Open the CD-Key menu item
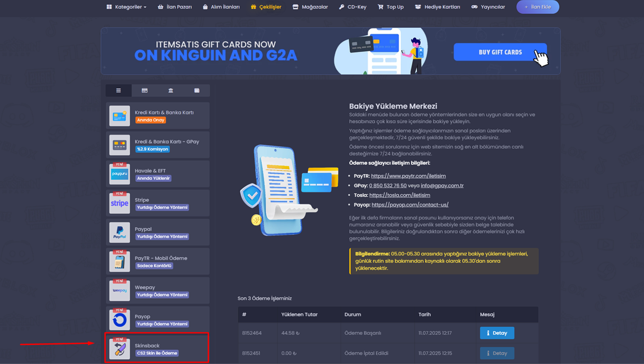This screenshot has height=364, width=644. pos(353,7)
